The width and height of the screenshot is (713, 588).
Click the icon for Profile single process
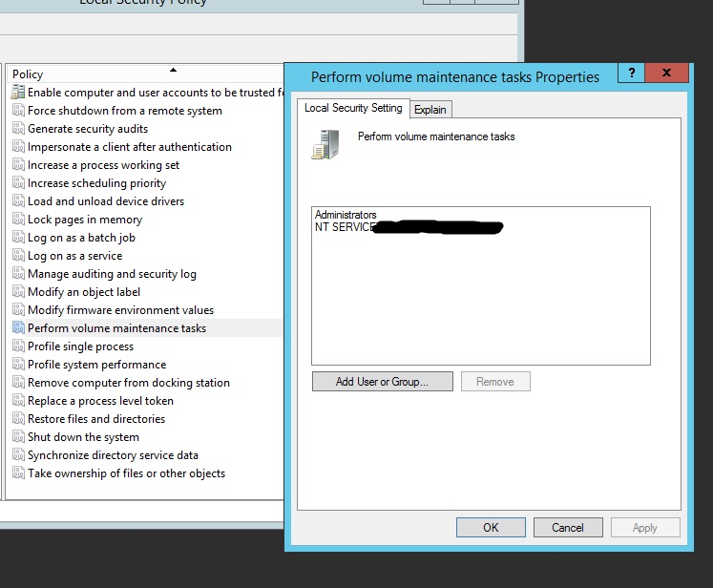coord(18,346)
